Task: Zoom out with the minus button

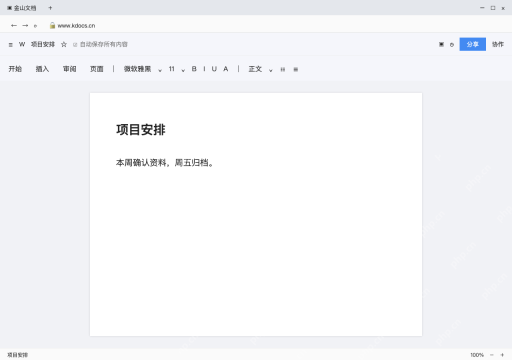Action: coord(491,355)
